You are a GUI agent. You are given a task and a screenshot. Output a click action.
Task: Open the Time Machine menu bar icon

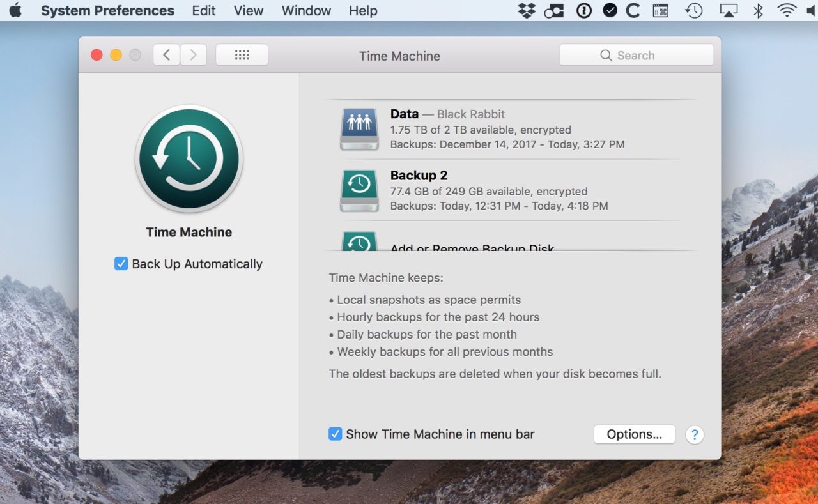[693, 10]
